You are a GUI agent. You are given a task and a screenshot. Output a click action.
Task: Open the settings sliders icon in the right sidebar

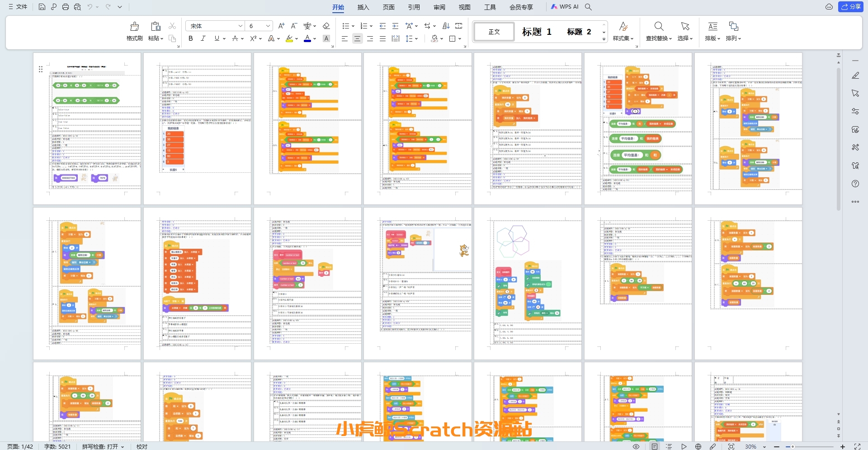click(855, 111)
